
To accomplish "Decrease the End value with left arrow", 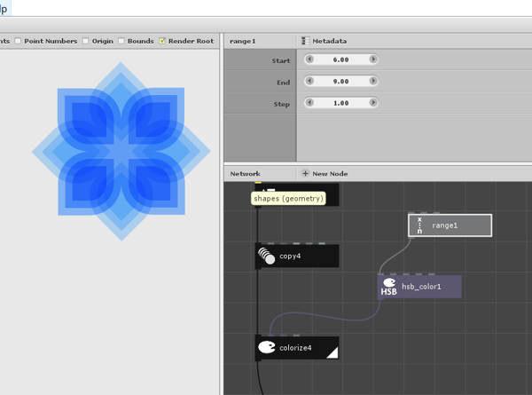I will click(x=309, y=81).
